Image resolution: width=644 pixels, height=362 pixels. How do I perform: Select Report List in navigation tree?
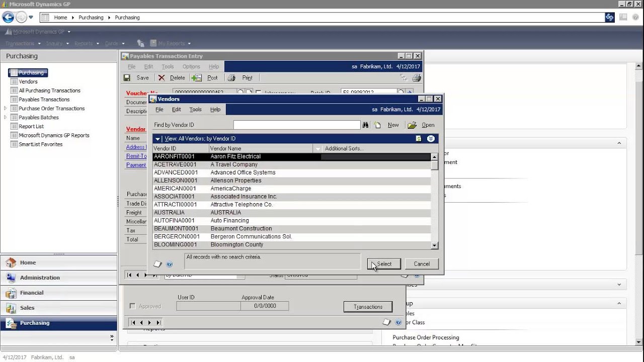[x=31, y=126]
